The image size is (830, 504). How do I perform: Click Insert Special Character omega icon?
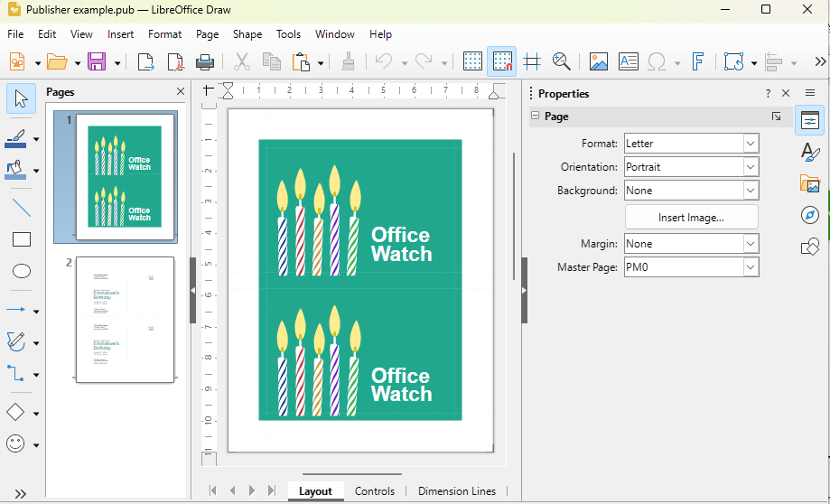click(x=657, y=62)
